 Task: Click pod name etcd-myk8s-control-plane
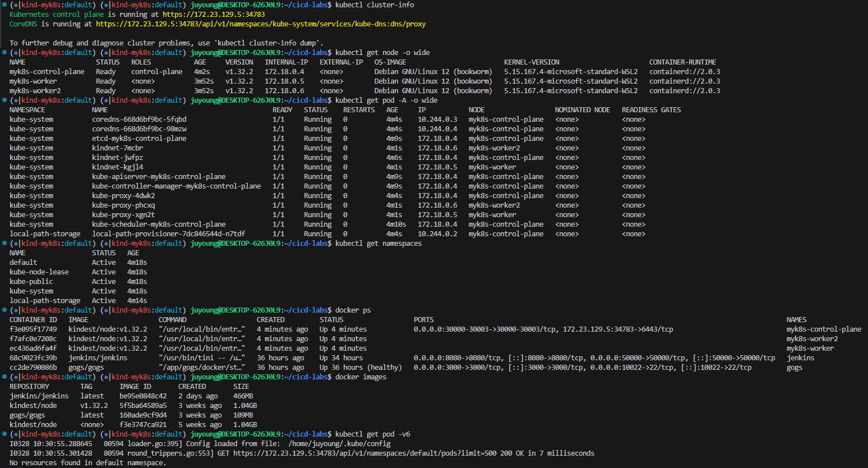point(139,139)
